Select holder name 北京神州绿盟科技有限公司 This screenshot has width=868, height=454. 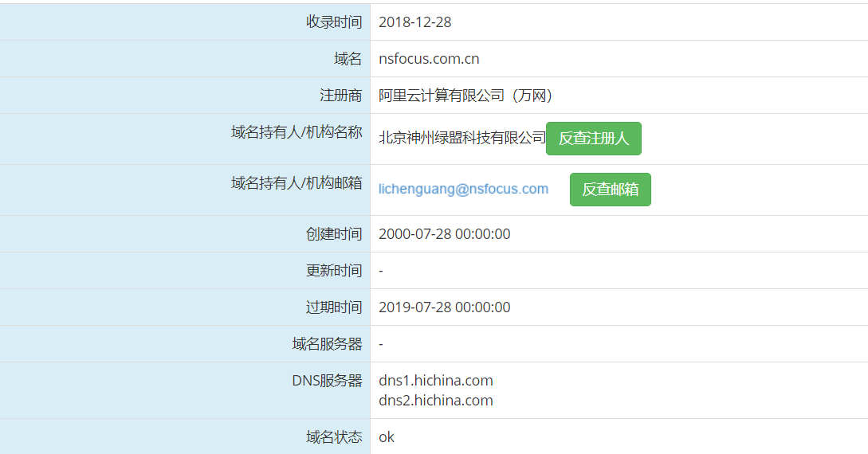462,138
